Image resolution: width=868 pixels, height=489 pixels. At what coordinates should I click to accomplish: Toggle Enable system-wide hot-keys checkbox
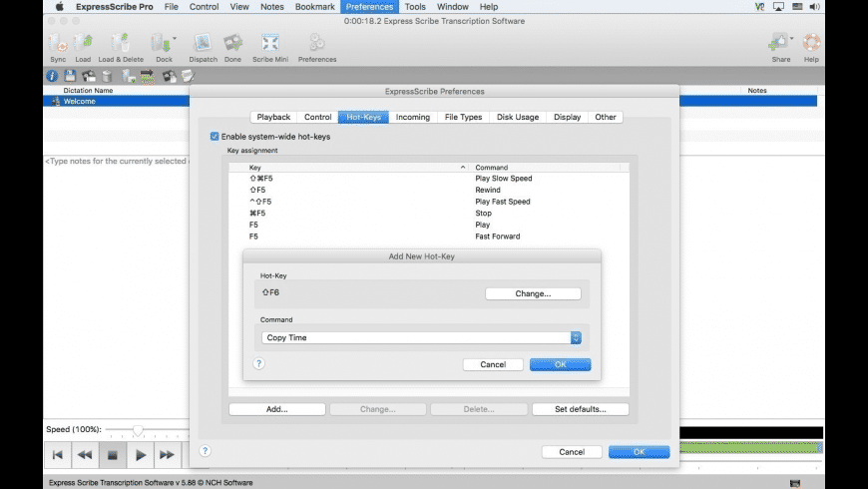click(x=215, y=137)
